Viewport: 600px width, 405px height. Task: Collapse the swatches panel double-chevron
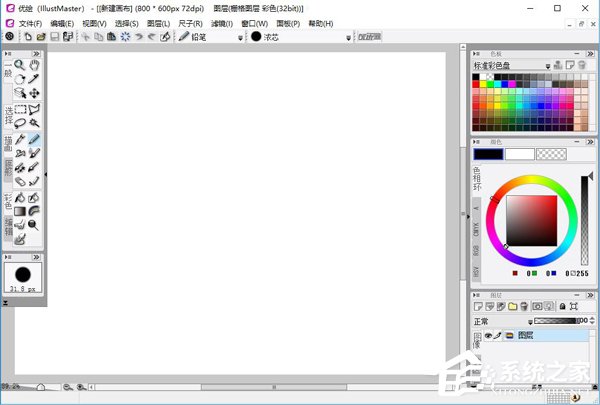[x=590, y=54]
